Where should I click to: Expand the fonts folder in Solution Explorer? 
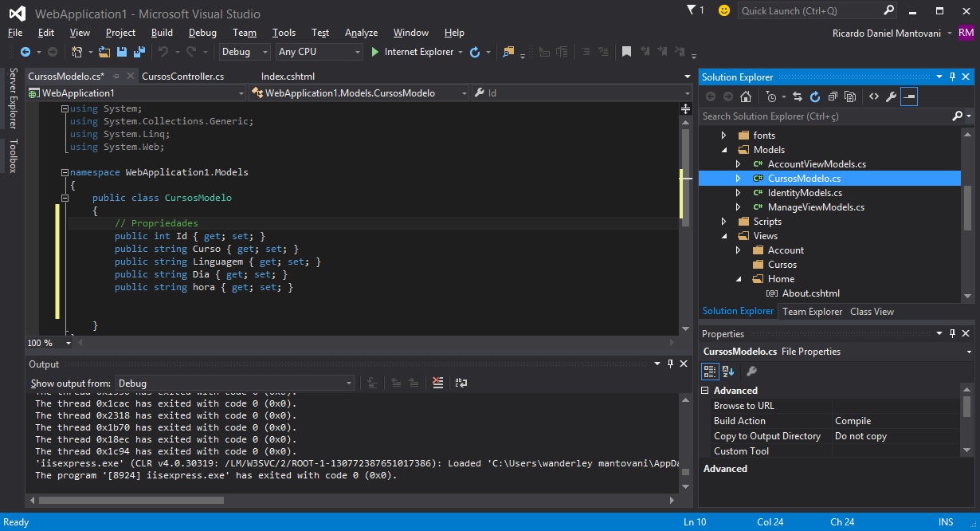pyautogui.click(x=723, y=136)
